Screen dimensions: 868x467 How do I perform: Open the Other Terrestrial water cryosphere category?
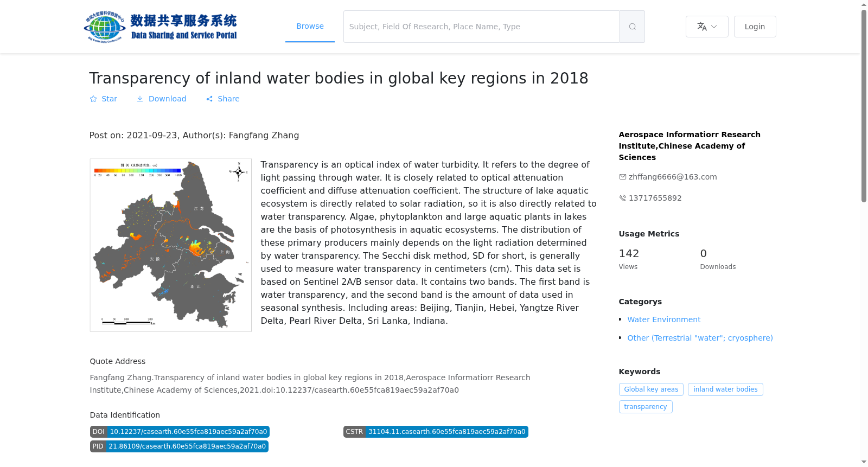700,338
